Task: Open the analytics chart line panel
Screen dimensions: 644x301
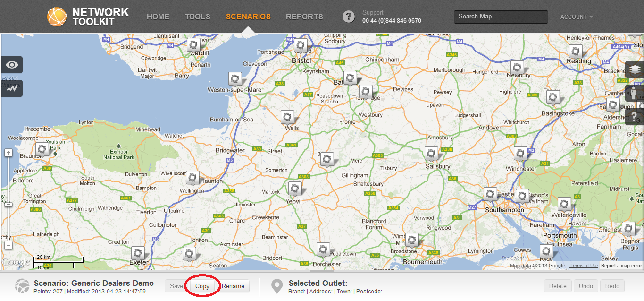Action: click(12, 88)
